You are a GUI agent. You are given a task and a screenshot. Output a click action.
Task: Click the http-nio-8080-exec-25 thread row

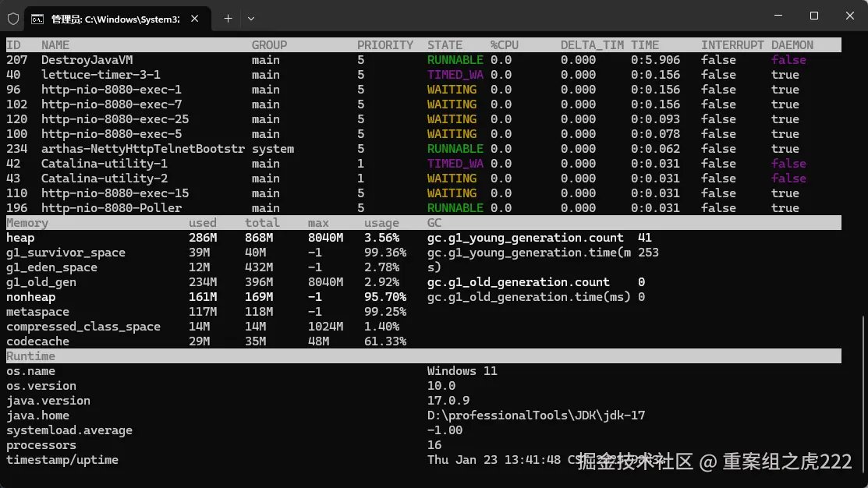click(423, 119)
